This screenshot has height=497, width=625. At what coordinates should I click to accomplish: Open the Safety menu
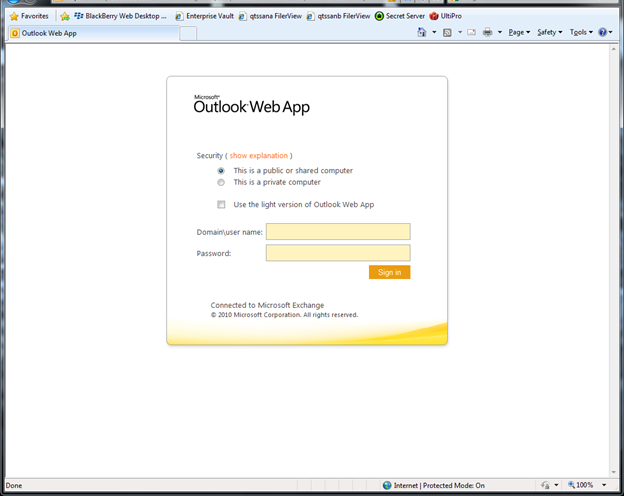tap(549, 32)
